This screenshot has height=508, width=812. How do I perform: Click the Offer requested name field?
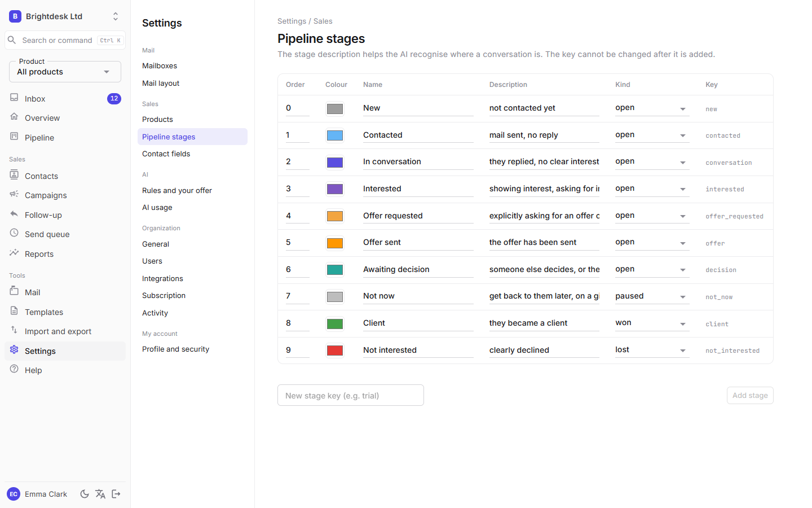418,216
